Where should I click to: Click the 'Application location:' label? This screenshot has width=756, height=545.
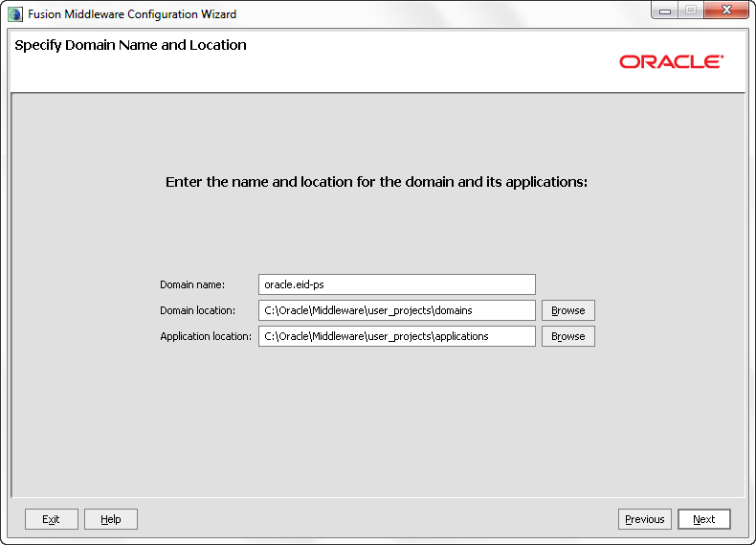(x=206, y=336)
